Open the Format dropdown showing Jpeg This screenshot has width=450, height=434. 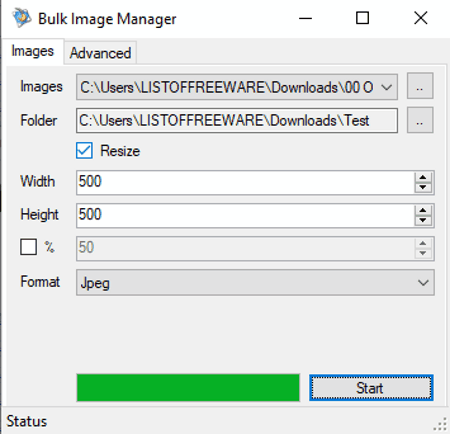point(255,283)
